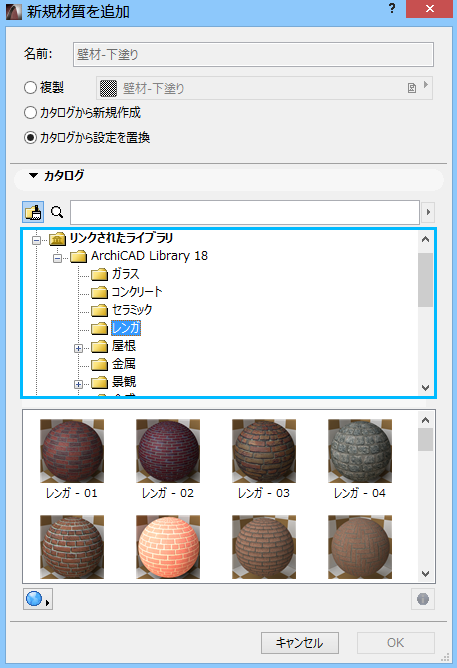
Task: Collapse the カタログ section triangle
Action: coord(33,175)
